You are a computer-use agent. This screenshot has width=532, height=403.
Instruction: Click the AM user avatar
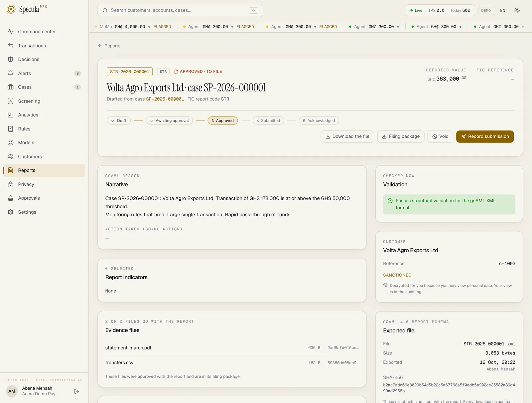coord(12,391)
